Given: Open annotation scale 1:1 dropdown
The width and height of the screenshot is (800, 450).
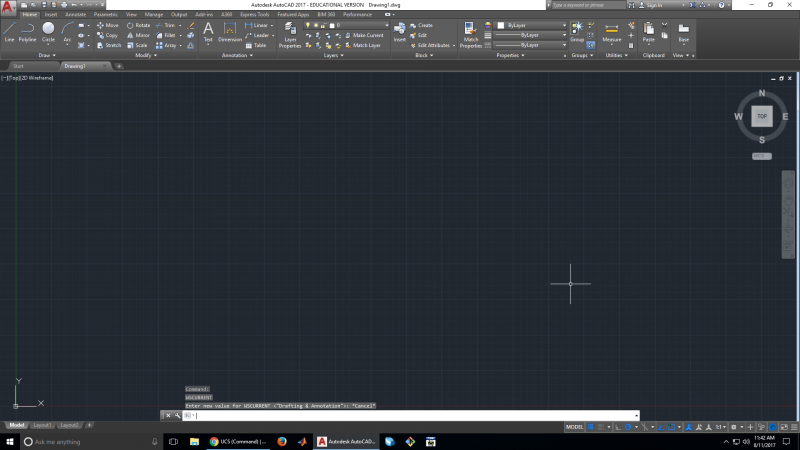Looking at the screenshot, I should (x=720, y=427).
